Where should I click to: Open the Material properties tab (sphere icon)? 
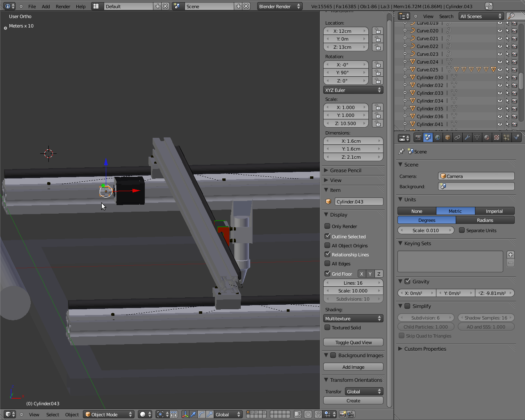pyautogui.click(x=487, y=138)
